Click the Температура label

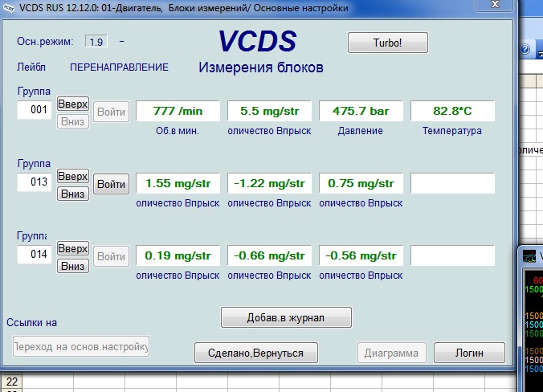(x=452, y=131)
